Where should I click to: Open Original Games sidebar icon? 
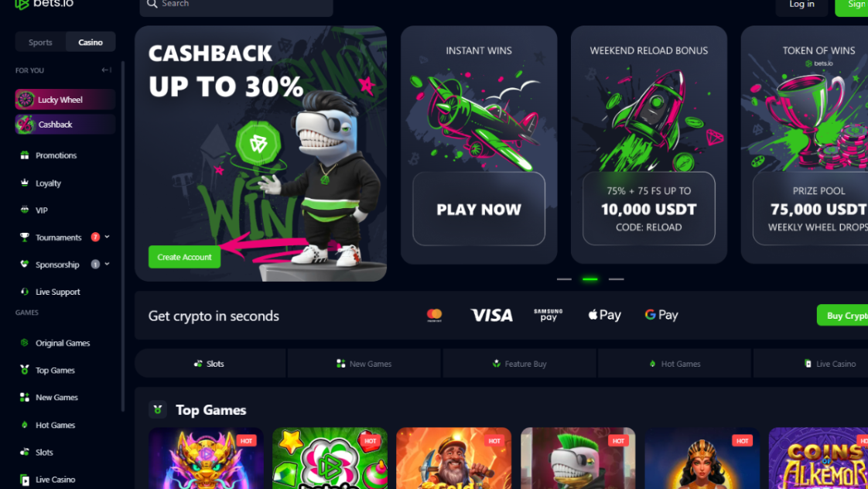(x=24, y=343)
